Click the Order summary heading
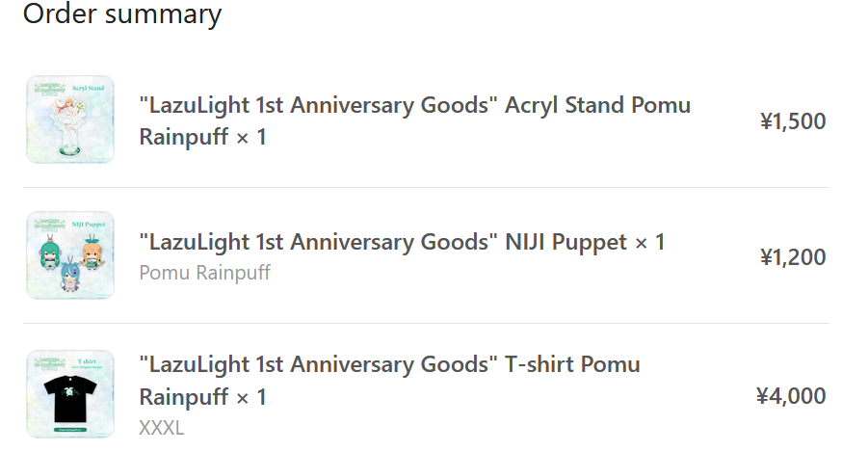Image resolution: width=868 pixels, height=452 pixels. [122, 13]
